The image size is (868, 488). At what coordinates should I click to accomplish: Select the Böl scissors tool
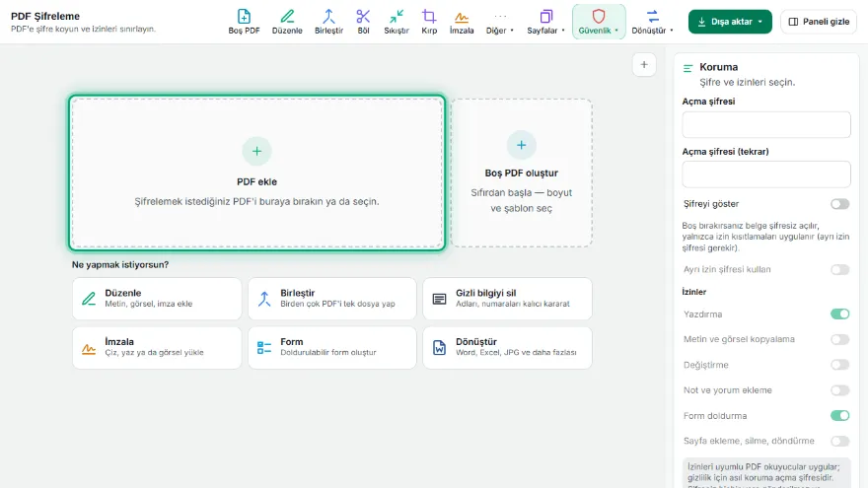[x=363, y=22]
